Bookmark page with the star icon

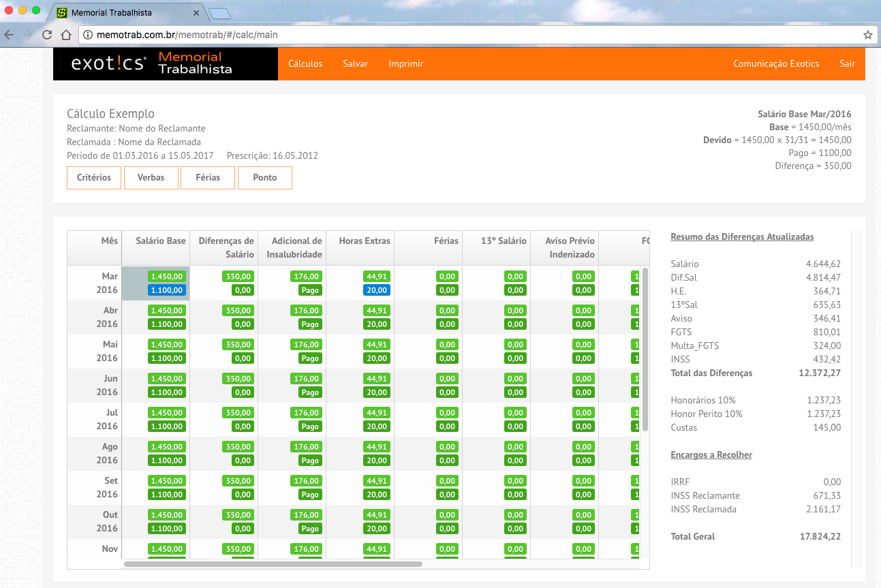point(867,35)
